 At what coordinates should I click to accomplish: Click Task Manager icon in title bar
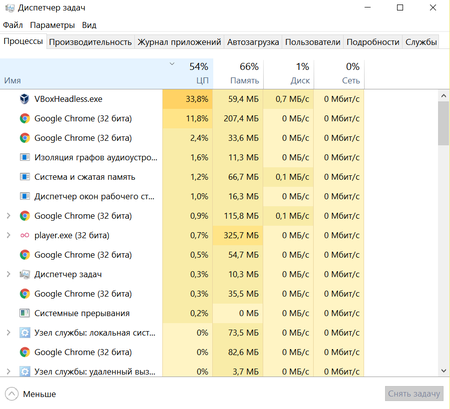click(x=10, y=8)
